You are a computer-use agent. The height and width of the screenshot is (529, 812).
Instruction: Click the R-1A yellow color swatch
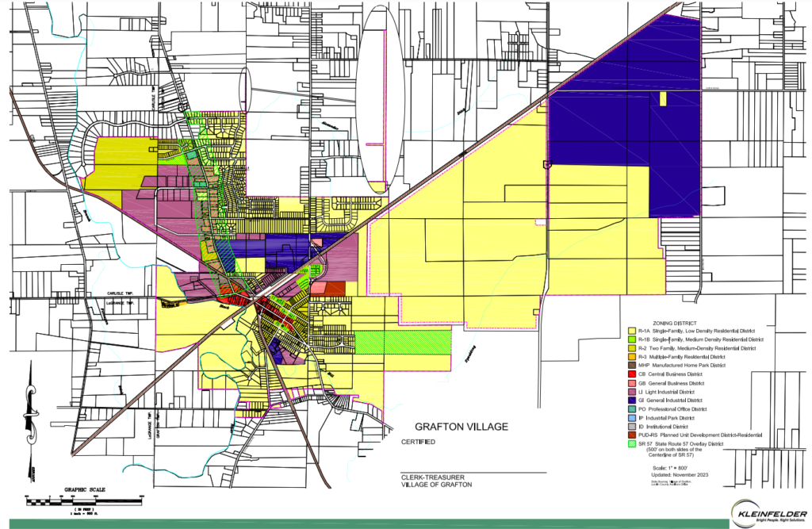[631, 331]
